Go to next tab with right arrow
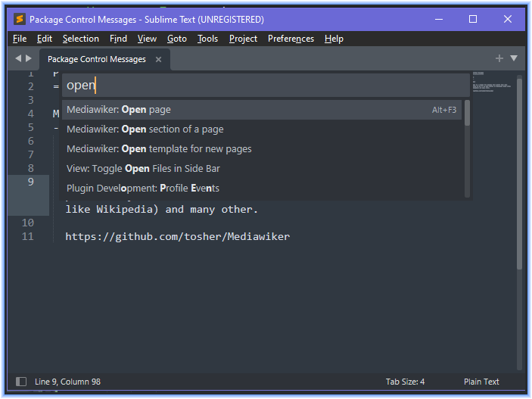The width and height of the screenshot is (532, 399). click(29, 58)
